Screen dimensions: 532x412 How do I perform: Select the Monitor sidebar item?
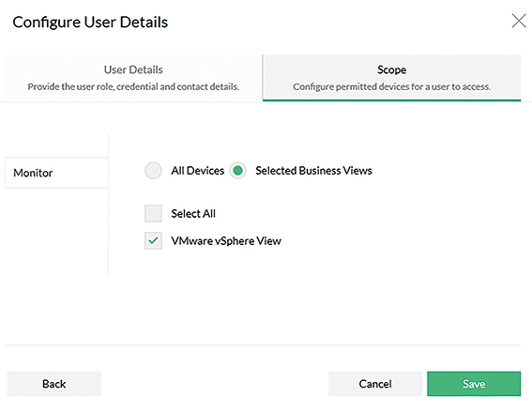click(x=56, y=173)
